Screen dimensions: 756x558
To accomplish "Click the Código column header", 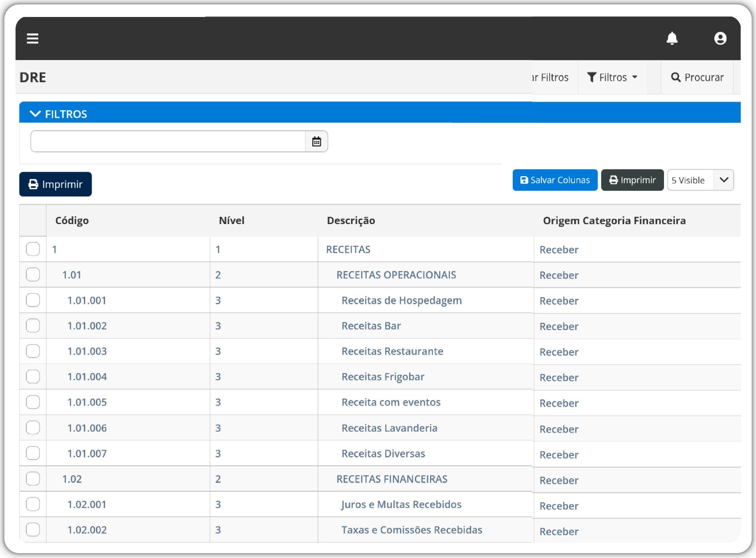I will (x=72, y=221).
